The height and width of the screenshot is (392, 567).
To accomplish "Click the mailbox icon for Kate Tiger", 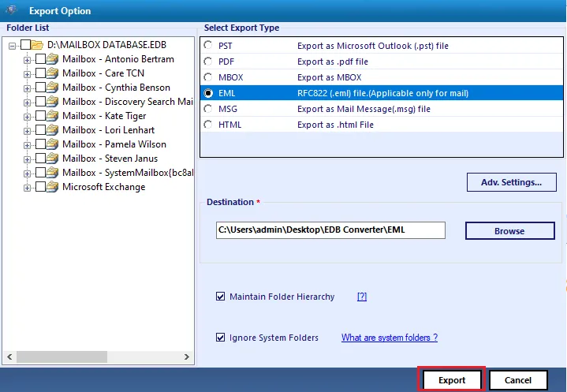I will [x=52, y=116].
